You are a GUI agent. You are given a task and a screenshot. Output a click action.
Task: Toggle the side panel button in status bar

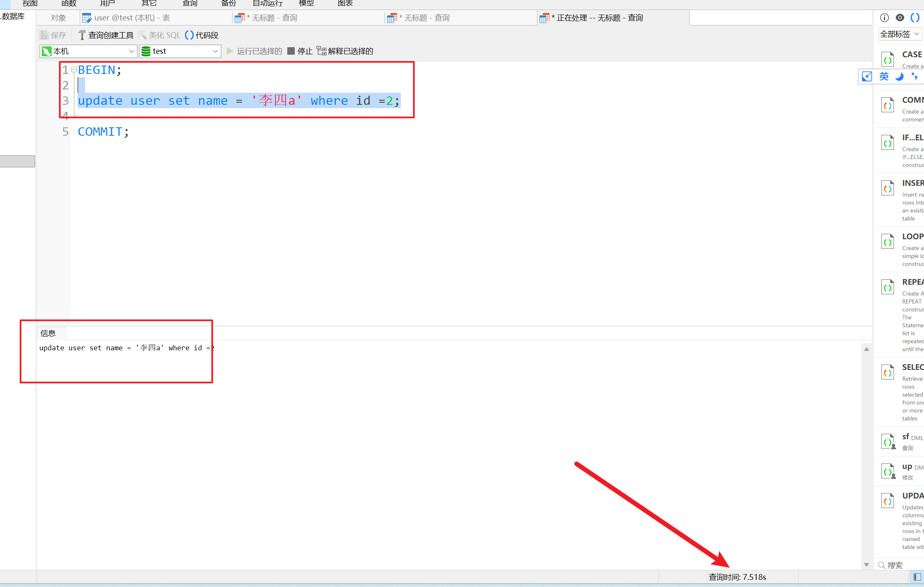tap(917, 577)
